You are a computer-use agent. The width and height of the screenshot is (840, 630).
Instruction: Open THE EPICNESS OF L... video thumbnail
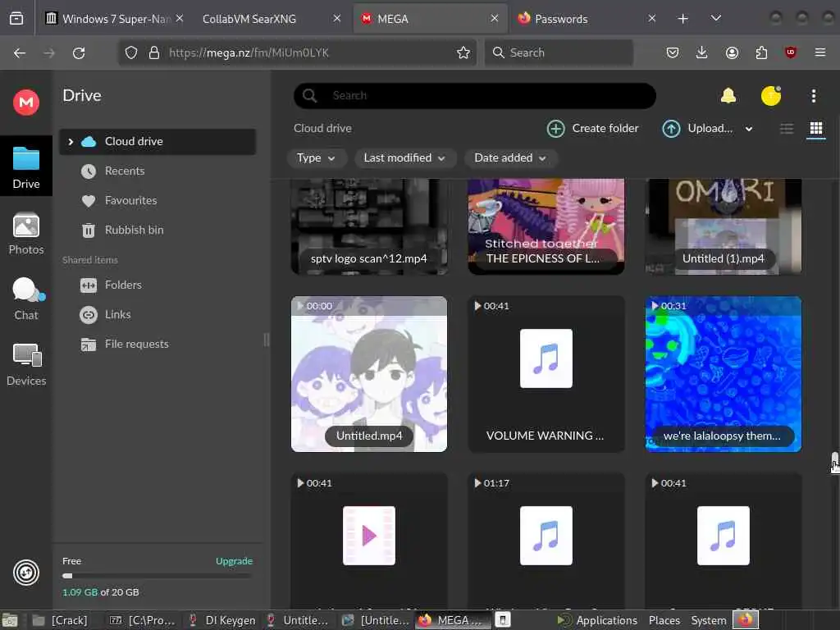click(x=546, y=226)
